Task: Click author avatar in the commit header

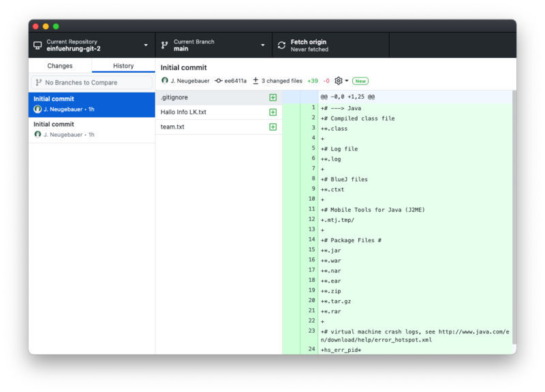Action: [165, 80]
